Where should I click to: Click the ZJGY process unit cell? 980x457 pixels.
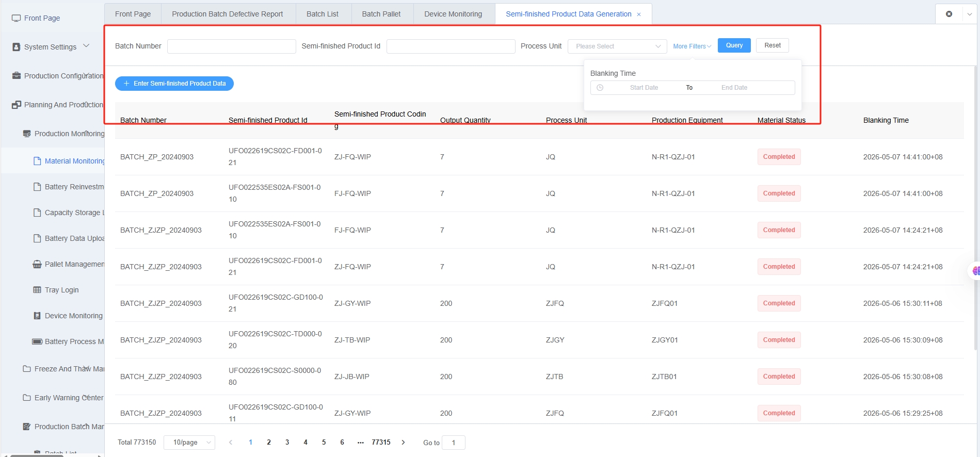coord(555,340)
